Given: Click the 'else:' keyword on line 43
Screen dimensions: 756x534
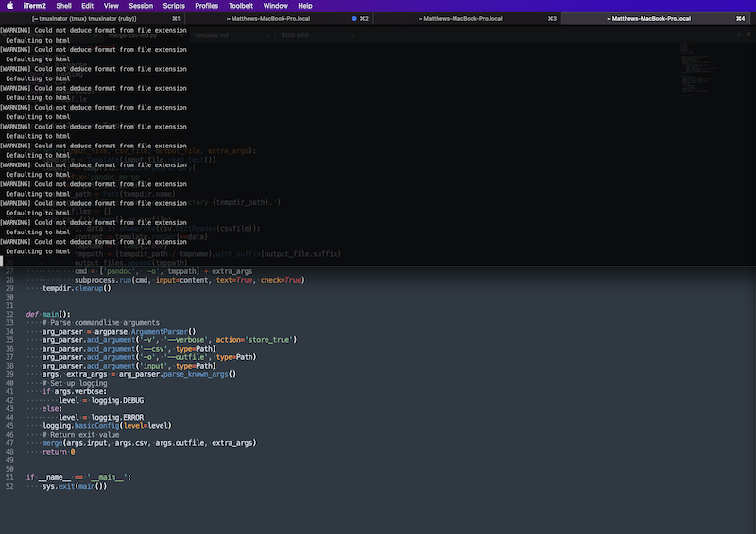Looking at the screenshot, I should click(x=52, y=408).
